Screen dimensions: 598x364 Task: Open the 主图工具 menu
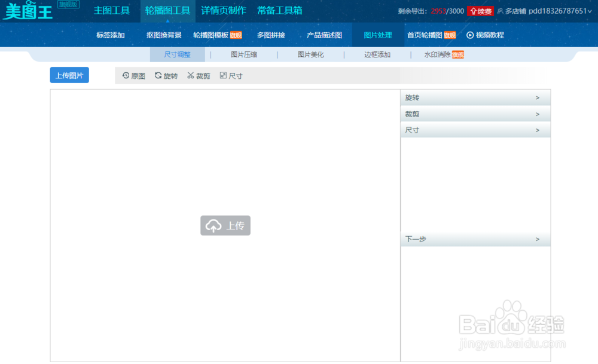(112, 10)
